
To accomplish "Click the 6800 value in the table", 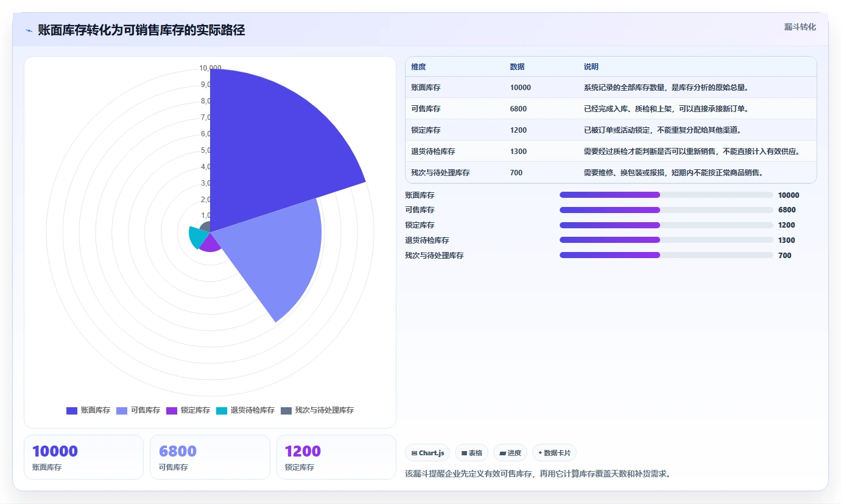I will coord(518,109).
